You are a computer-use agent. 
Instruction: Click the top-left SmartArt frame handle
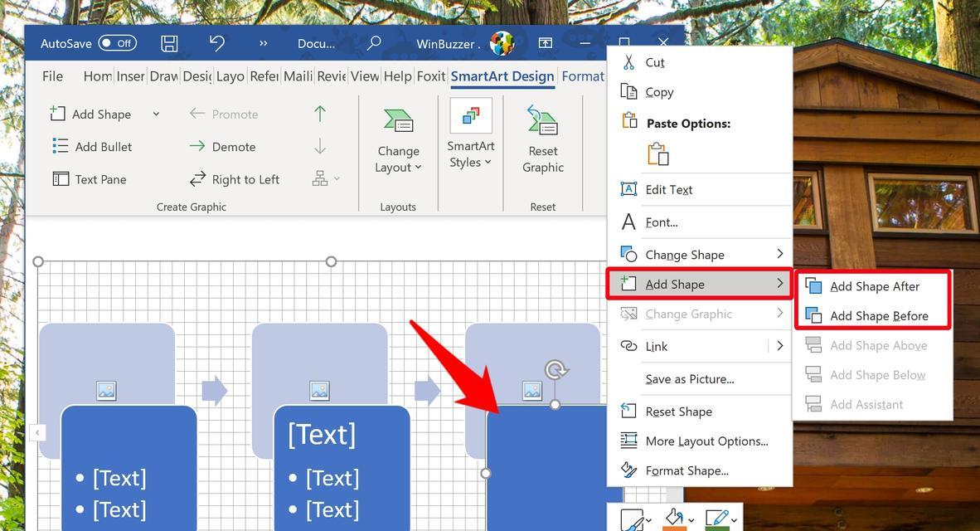coord(38,261)
